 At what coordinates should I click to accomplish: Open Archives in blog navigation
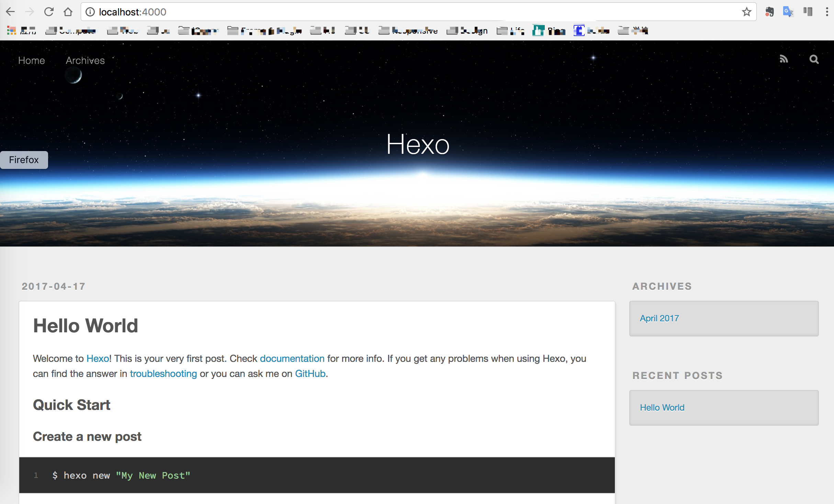[x=85, y=60]
